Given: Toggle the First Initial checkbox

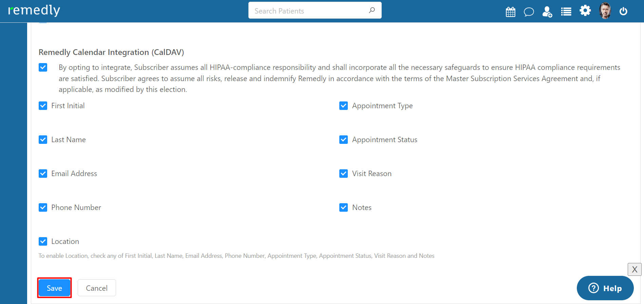Looking at the screenshot, I should 43,106.
